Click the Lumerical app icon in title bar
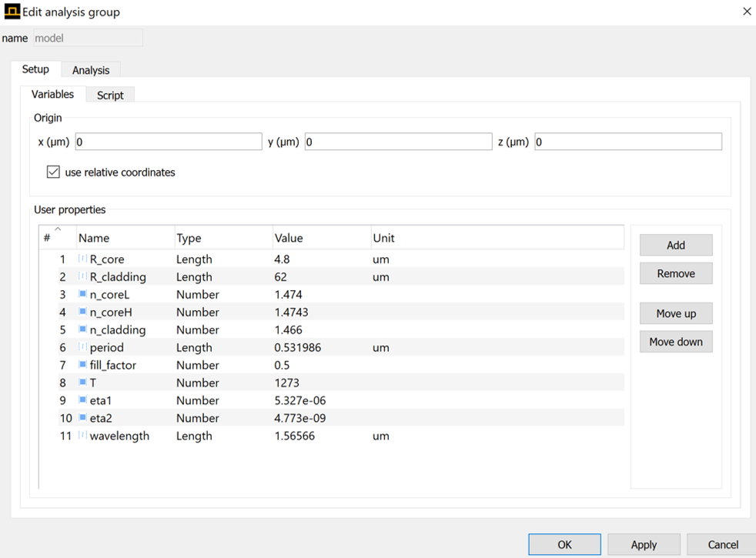Image resolution: width=756 pixels, height=558 pixels. tap(12, 11)
